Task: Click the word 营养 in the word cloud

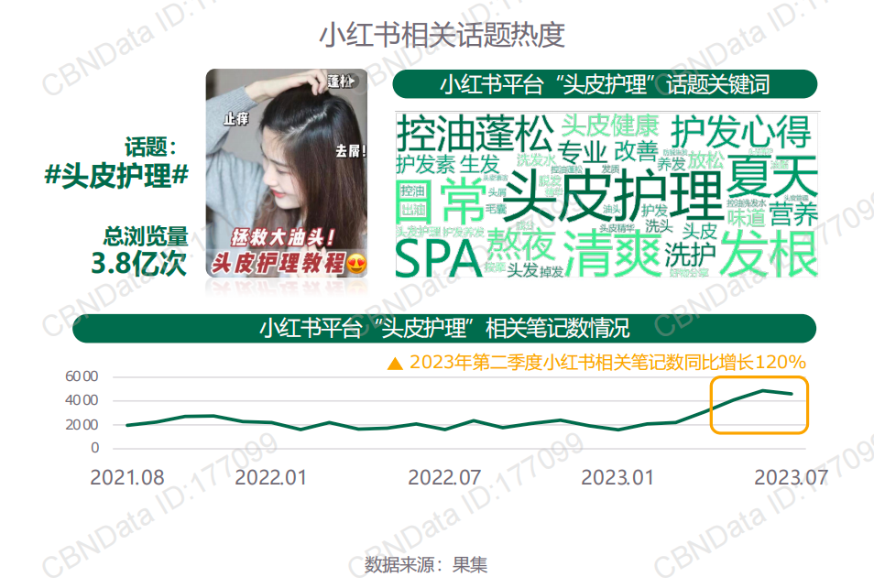Action: pos(793,213)
